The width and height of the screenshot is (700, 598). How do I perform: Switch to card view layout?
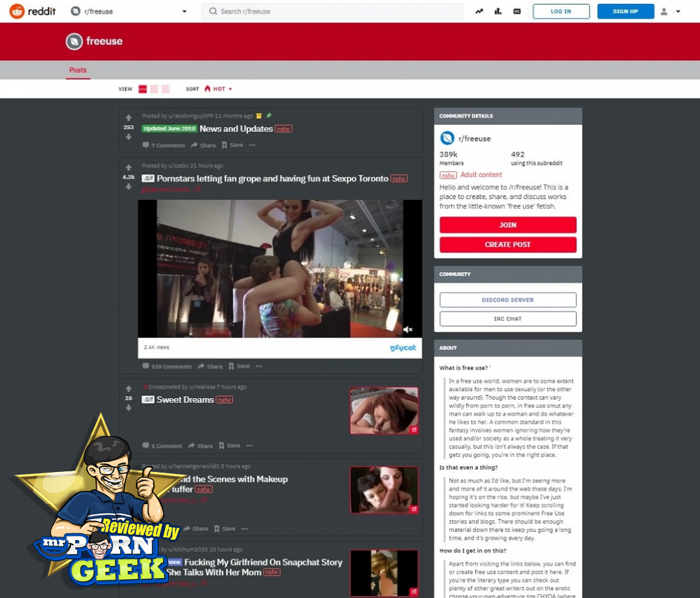click(x=142, y=89)
